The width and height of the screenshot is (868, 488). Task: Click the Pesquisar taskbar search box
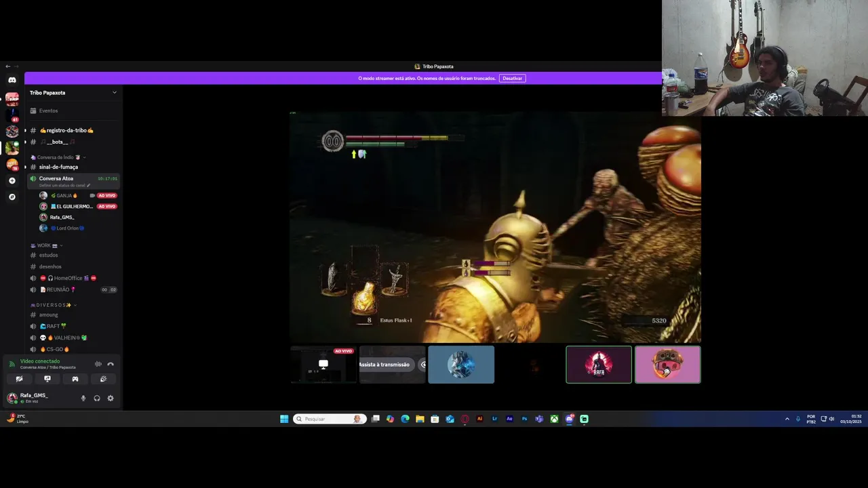330,419
